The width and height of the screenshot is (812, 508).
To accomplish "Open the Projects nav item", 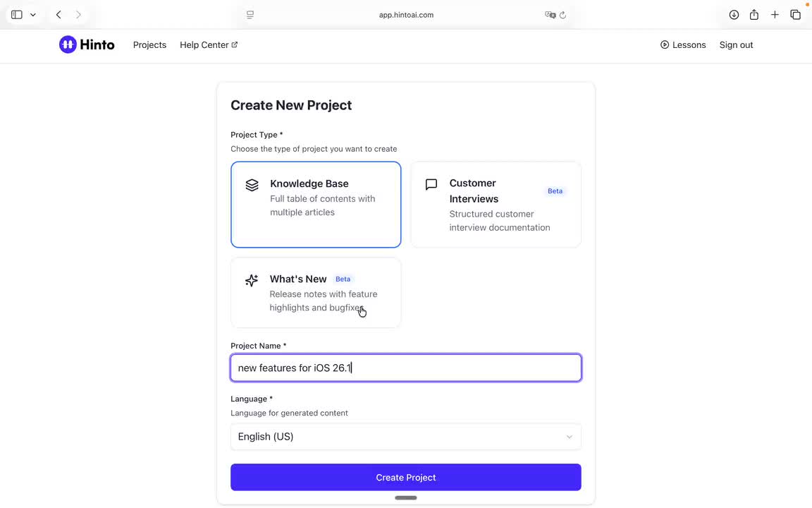I will pyautogui.click(x=149, y=44).
